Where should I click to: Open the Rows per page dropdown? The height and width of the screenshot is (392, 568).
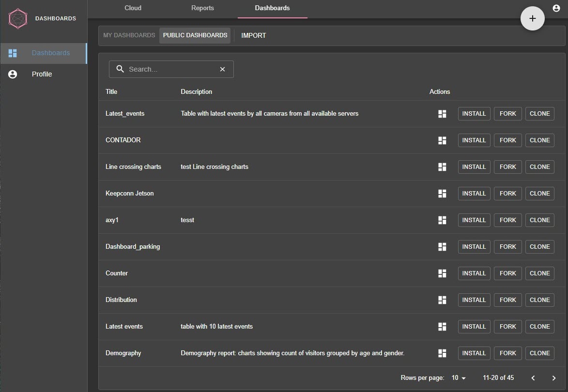click(459, 378)
